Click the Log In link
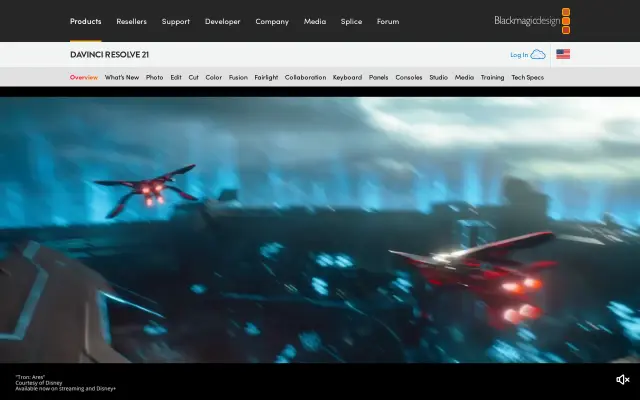This screenshot has height=400, width=640. [x=519, y=55]
